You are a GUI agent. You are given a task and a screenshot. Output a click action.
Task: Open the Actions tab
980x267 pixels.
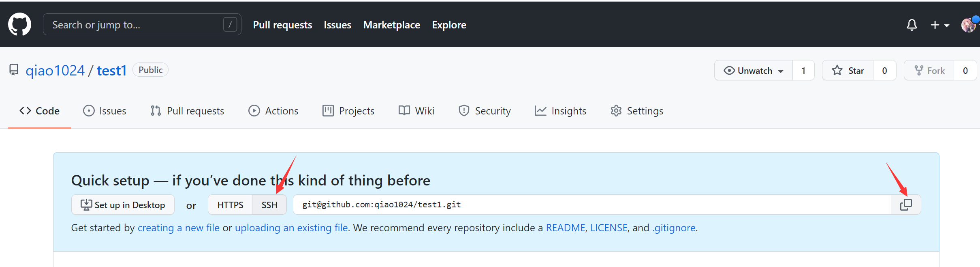[273, 111]
